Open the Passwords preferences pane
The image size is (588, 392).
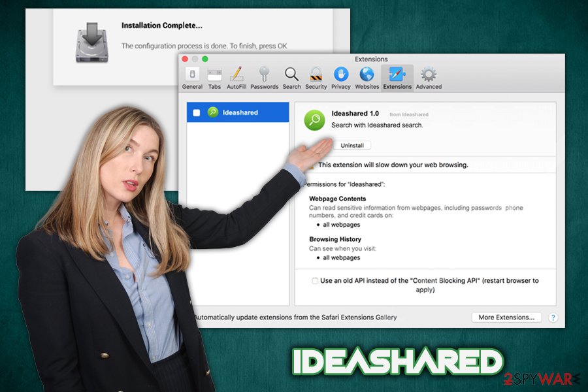pos(265,78)
